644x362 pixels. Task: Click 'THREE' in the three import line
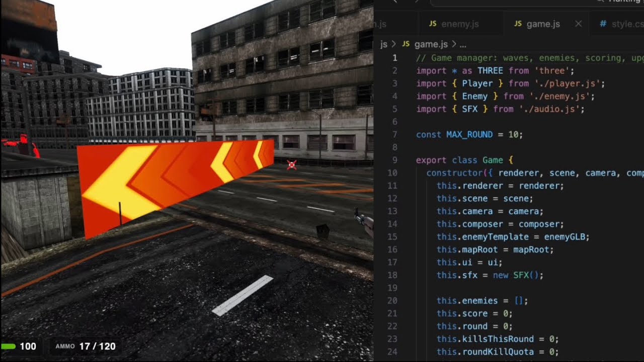click(491, 71)
